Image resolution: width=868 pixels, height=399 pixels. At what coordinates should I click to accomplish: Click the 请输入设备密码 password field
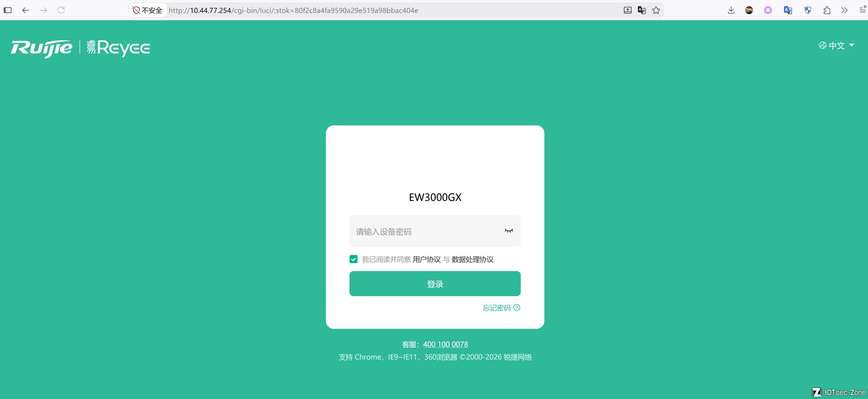(x=435, y=231)
